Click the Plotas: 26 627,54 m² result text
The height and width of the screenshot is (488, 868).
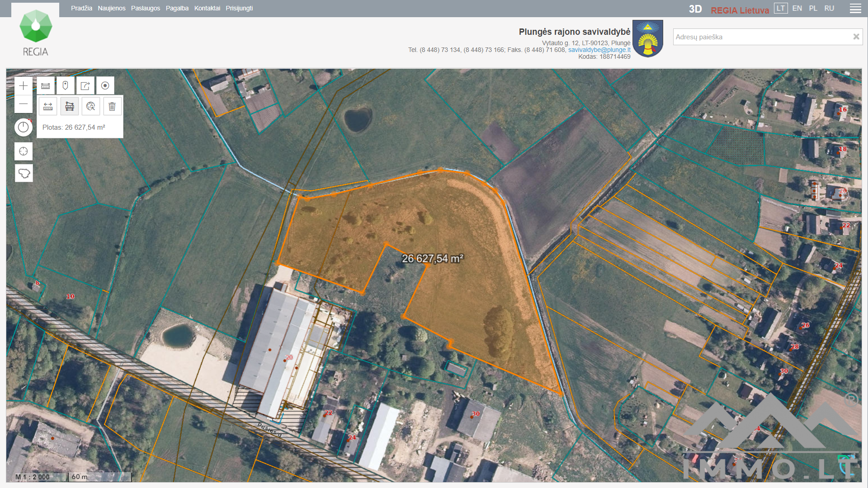pos(74,127)
